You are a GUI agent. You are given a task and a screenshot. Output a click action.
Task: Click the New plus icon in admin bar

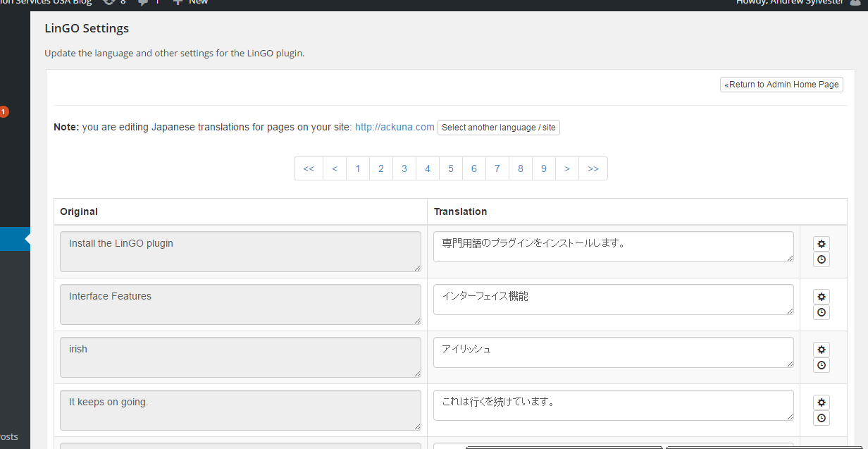tap(178, 2)
